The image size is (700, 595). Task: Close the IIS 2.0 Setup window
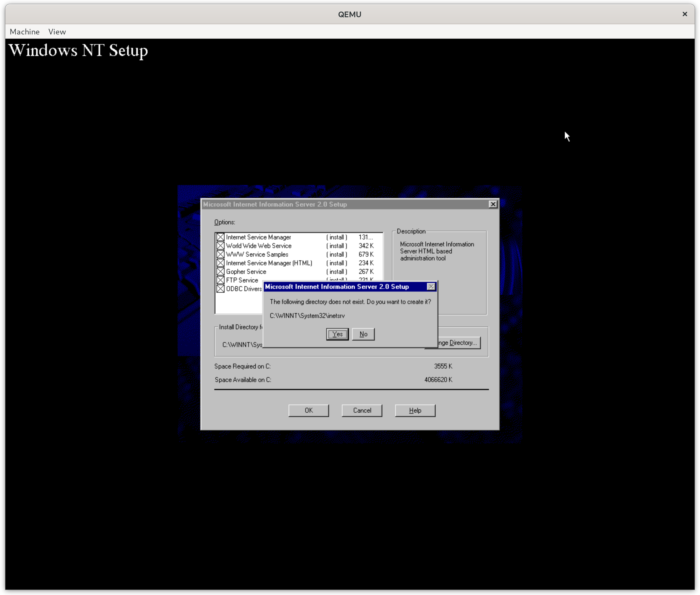[x=493, y=204]
